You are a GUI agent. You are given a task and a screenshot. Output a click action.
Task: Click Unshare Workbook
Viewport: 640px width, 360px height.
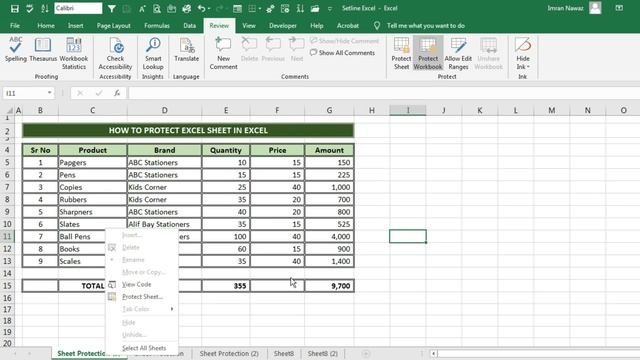[x=489, y=53]
